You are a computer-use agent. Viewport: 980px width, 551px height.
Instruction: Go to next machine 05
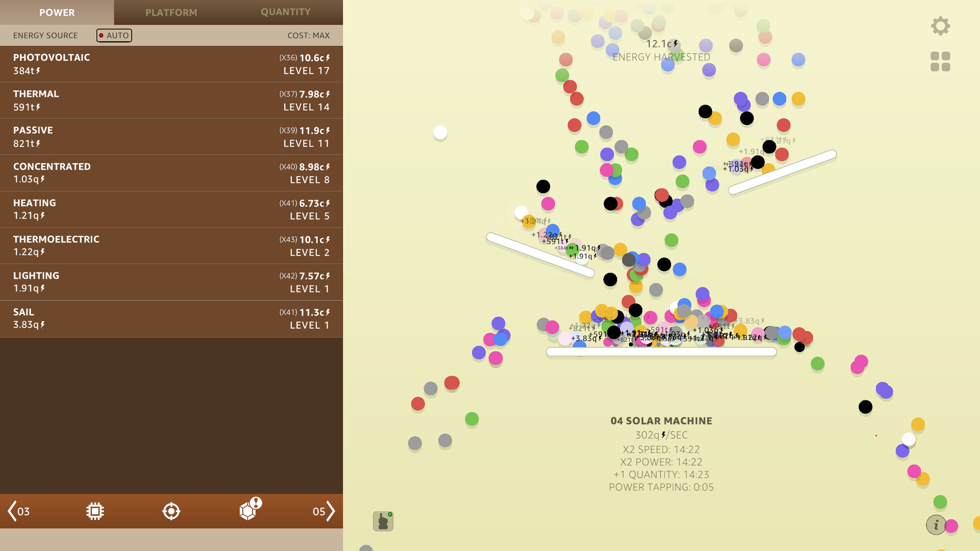324,511
